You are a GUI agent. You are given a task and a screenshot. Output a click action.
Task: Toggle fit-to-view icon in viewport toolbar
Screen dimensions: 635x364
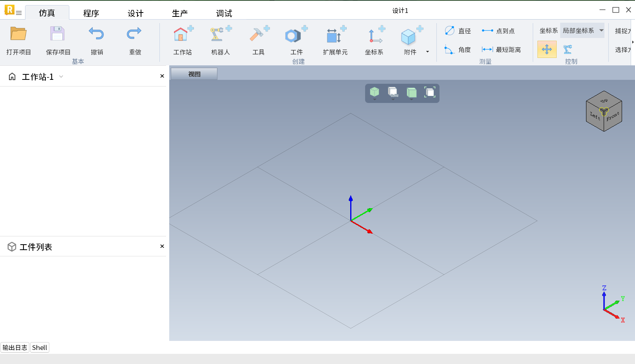(x=430, y=92)
